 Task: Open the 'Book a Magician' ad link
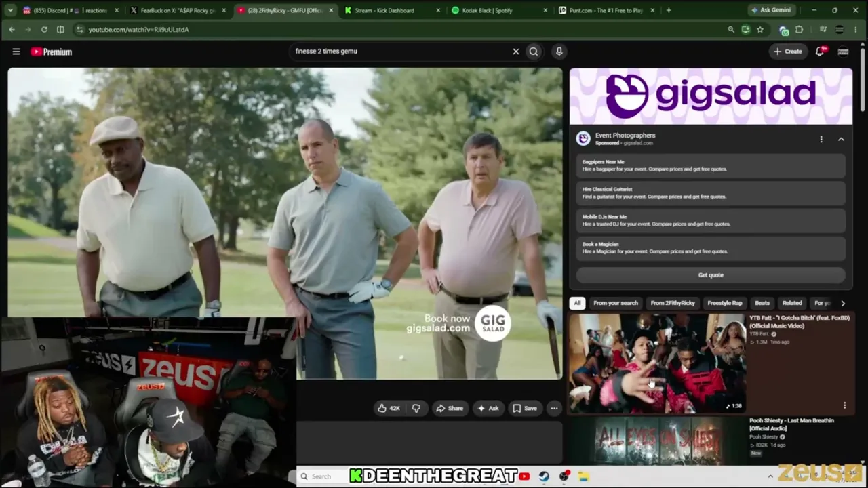click(x=711, y=247)
